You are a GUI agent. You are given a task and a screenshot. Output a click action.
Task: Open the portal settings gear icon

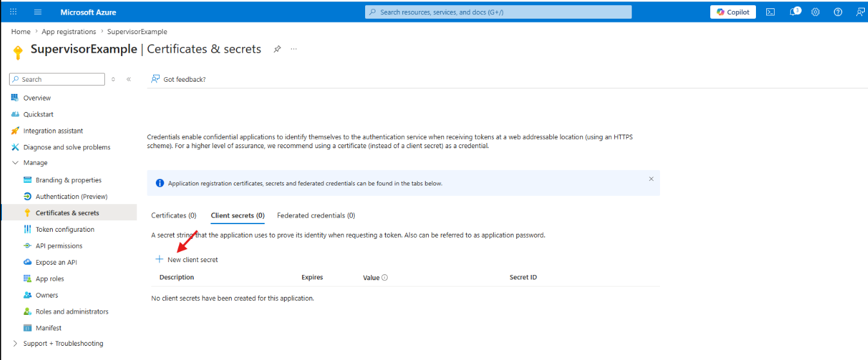tap(815, 12)
